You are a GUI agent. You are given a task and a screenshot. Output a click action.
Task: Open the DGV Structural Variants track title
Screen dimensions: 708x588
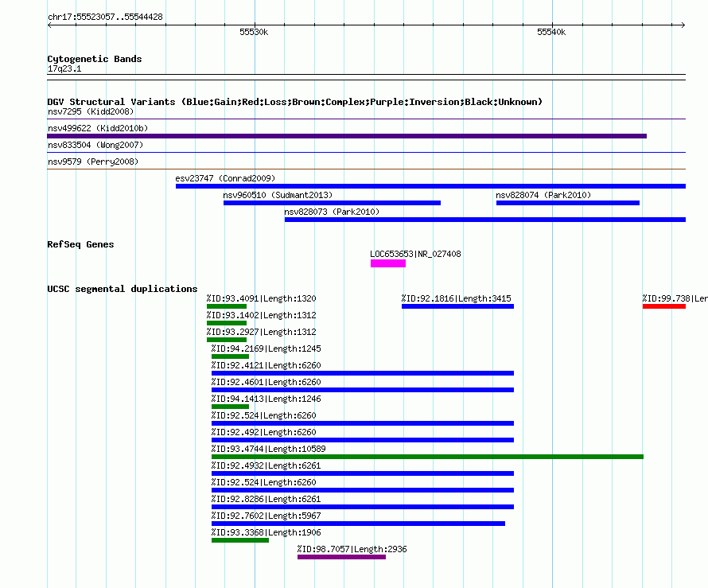294,102
